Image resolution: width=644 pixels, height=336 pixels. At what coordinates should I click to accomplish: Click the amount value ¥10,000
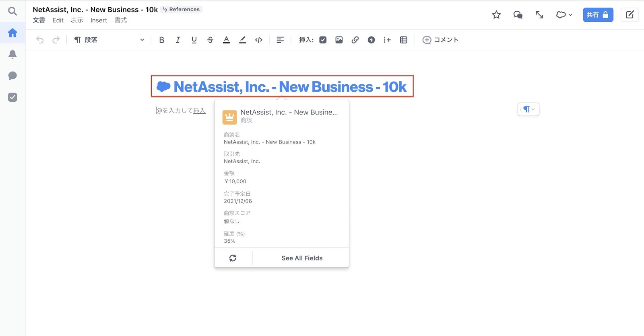pyautogui.click(x=235, y=181)
